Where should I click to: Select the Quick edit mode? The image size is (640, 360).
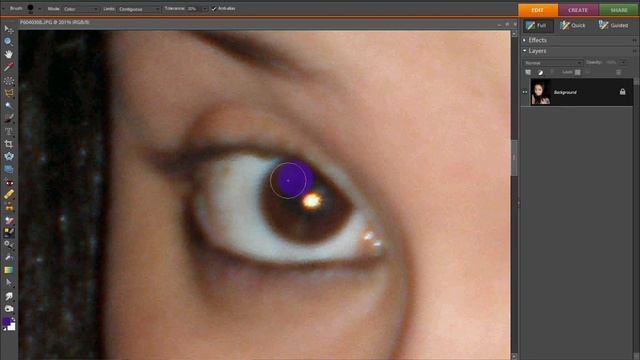click(573, 25)
